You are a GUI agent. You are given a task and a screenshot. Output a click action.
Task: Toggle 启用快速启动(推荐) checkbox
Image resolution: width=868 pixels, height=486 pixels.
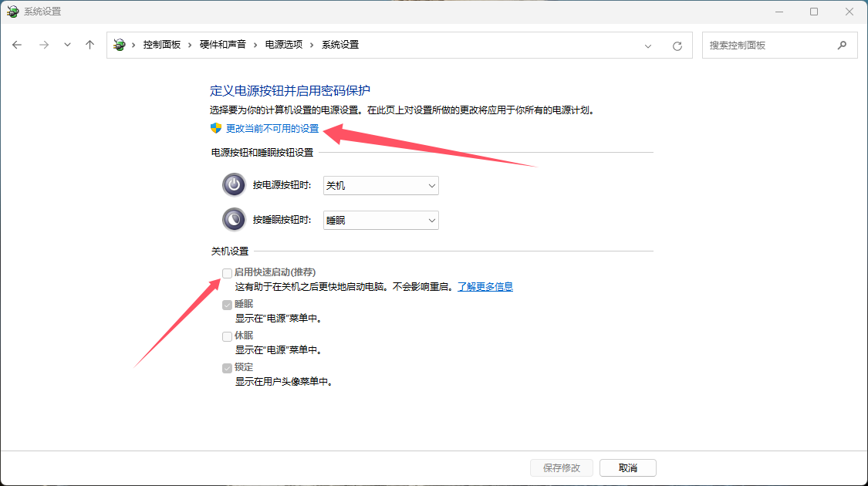[x=227, y=272]
